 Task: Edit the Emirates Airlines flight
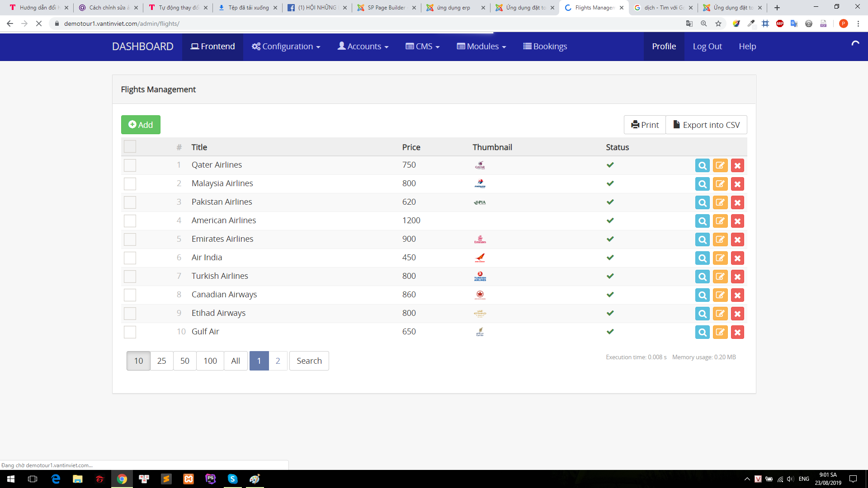coord(720,239)
